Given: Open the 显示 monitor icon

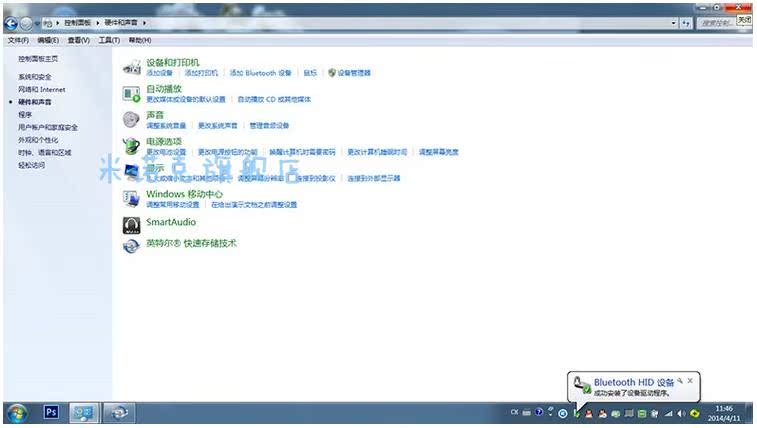Looking at the screenshot, I should [131, 172].
